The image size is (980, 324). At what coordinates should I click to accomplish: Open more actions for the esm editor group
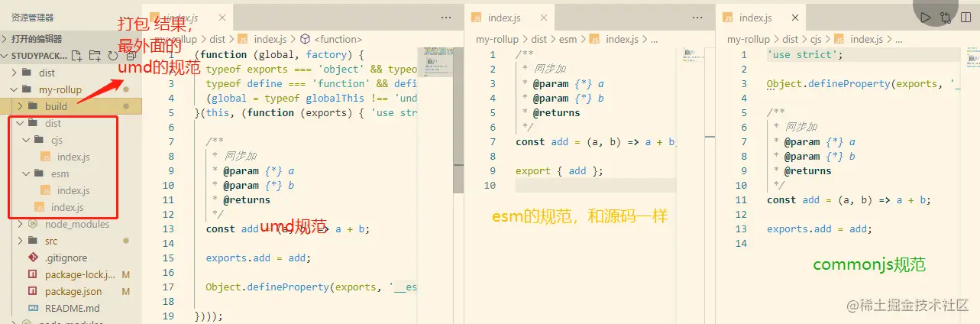click(697, 17)
